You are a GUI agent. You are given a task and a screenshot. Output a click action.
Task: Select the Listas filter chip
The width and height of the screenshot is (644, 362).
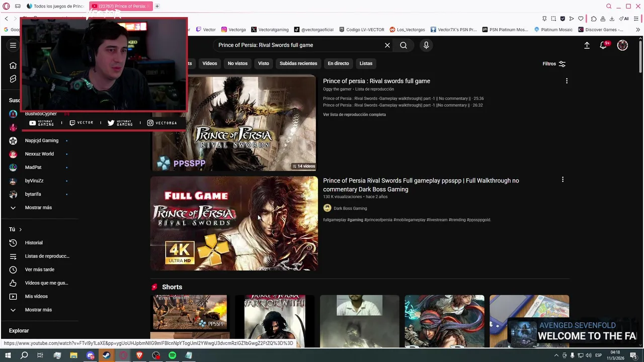(x=366, y=63)
